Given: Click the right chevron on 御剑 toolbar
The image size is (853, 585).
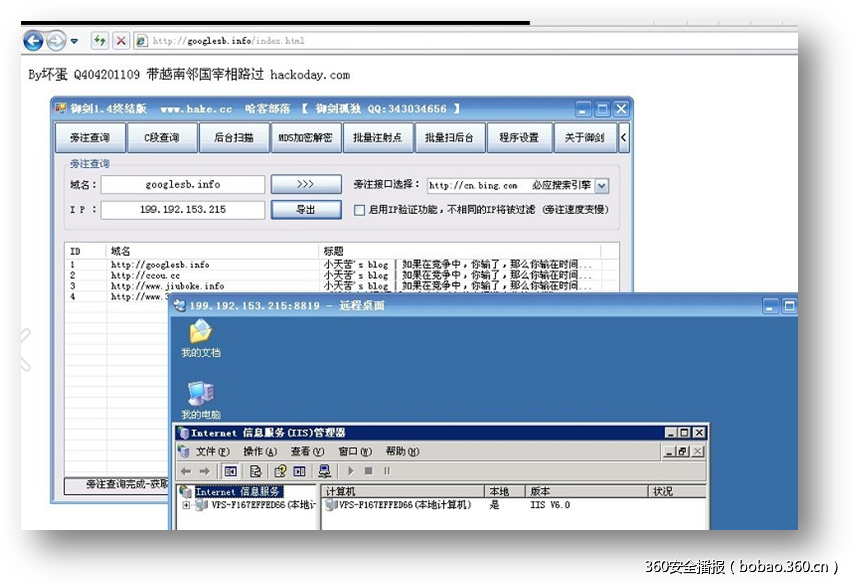Looking at the screenshot, I should coord(622,137).
